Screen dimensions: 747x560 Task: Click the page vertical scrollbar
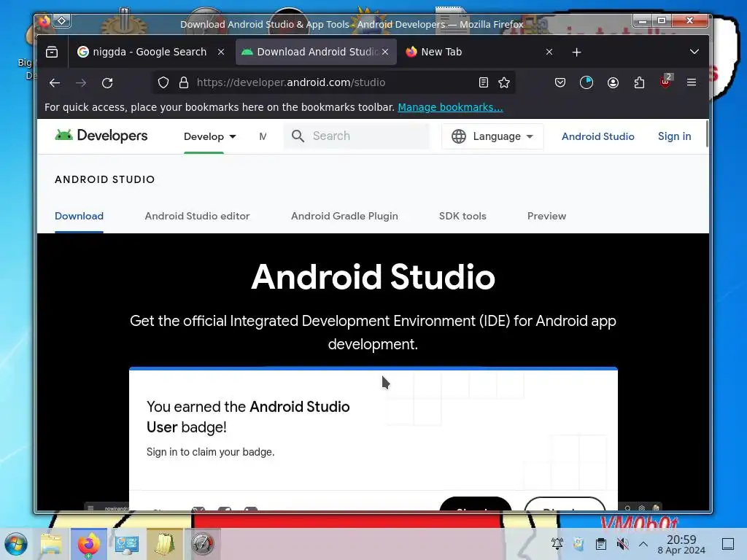tap(706, 134)
